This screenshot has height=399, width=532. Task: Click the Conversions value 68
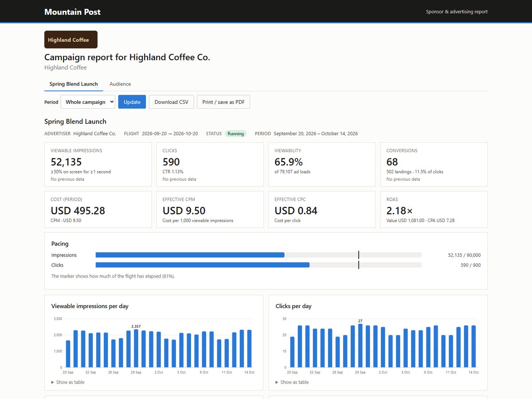pos(392,162)
